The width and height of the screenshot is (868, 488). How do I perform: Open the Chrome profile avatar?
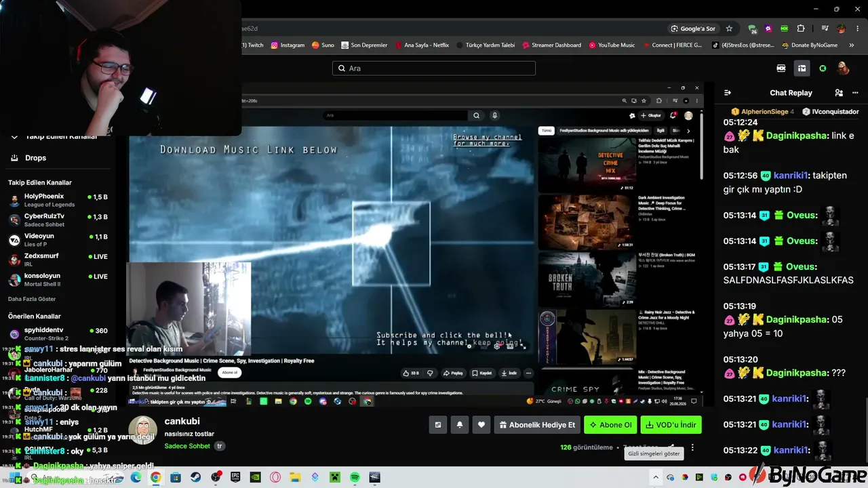(842, 28)
